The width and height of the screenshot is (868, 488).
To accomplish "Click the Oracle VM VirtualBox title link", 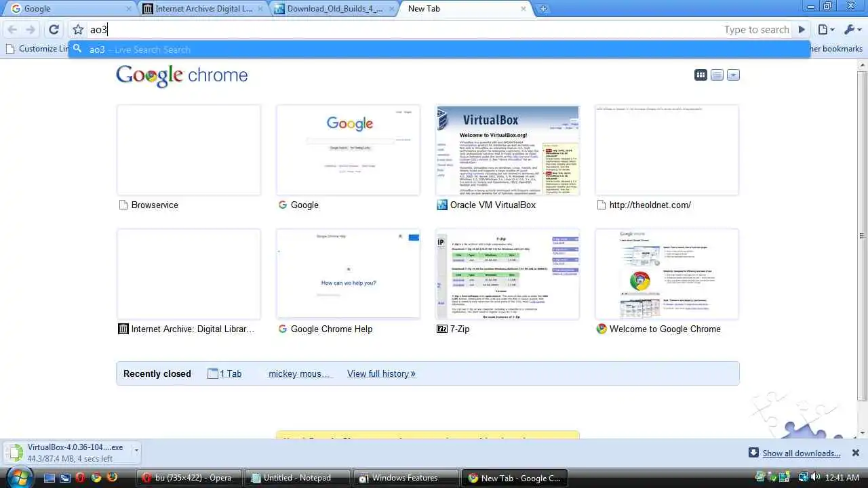I will (x=493, y=205).
